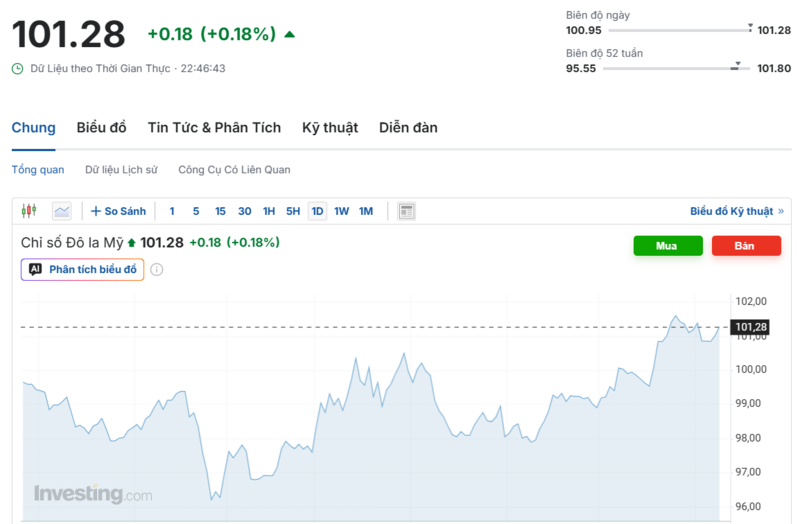Image resolution: width=800 pixels, height=524 pixels.
Task: Select the area chart type icon
Action: pos(62,211)
